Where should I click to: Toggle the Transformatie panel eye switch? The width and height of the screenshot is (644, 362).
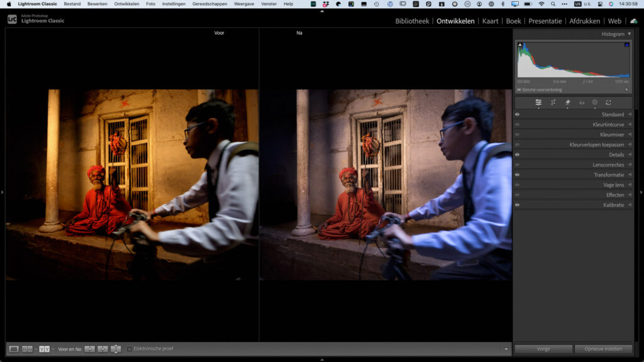pos(517,175)
